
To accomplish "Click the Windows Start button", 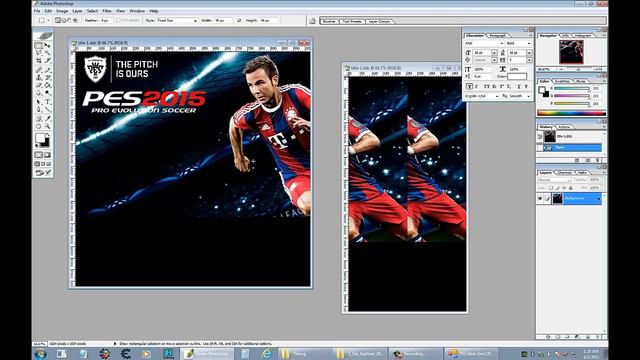I will tap(41, 354).
